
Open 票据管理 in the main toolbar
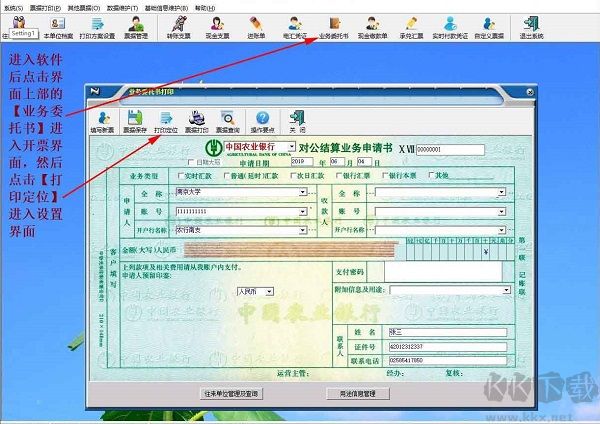[136, 28]
